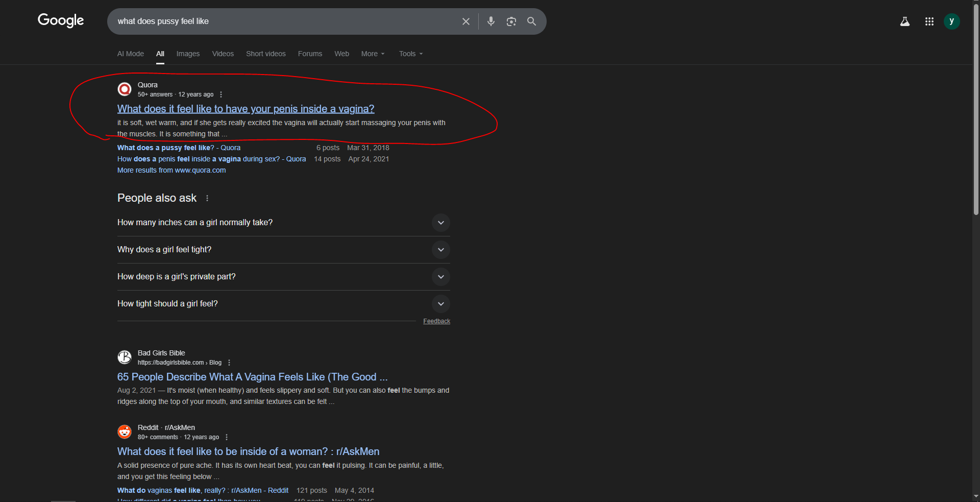
Task: Switch to the Forums tab
Action: pyautogui.click(x=310, y=54)
